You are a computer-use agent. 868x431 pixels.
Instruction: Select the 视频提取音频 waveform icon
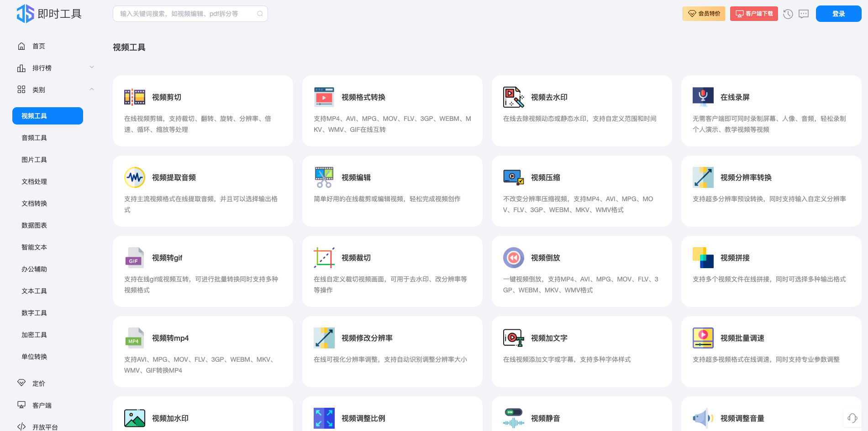click(134, 177)
